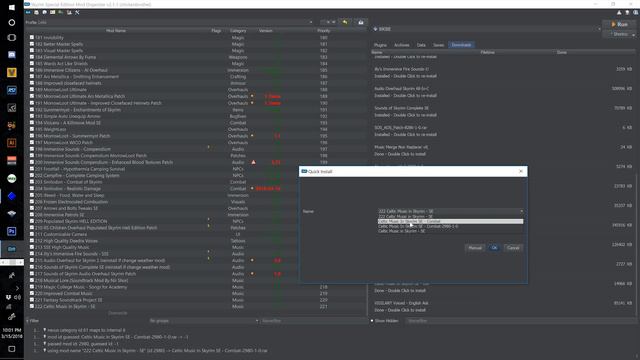The image size is (640, 360).
Task: Click the create backup icon
Action: [x=361, y=22]
